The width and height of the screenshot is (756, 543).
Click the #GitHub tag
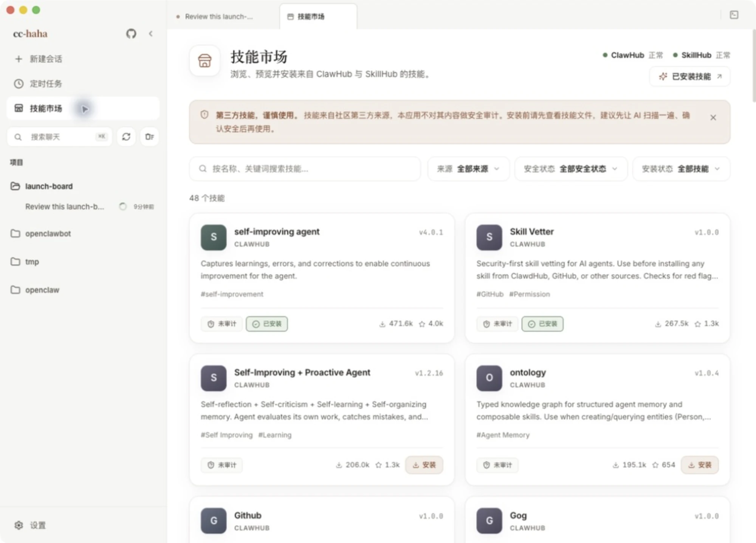tap(490, 294)
